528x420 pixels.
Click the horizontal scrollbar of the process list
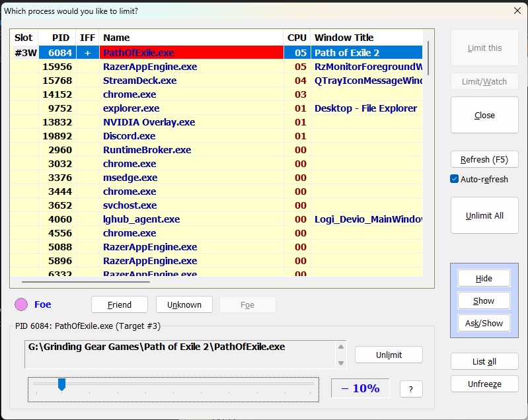[86, 282]
